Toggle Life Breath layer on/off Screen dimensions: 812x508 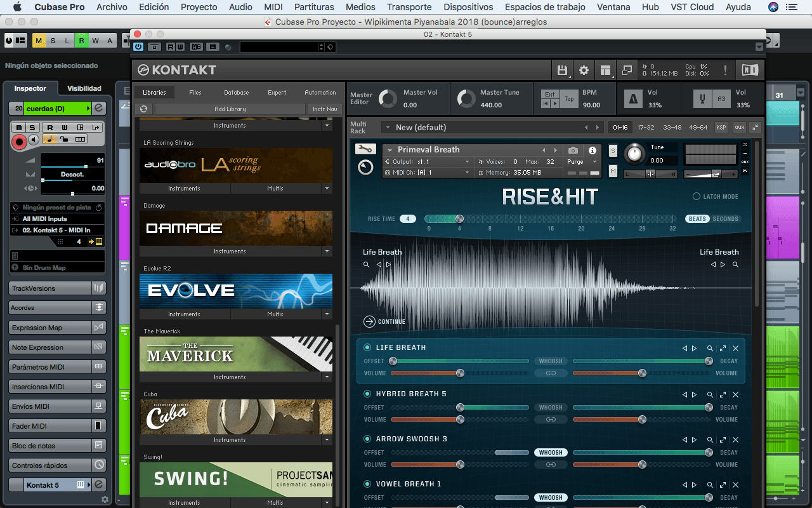click(367, 347)
